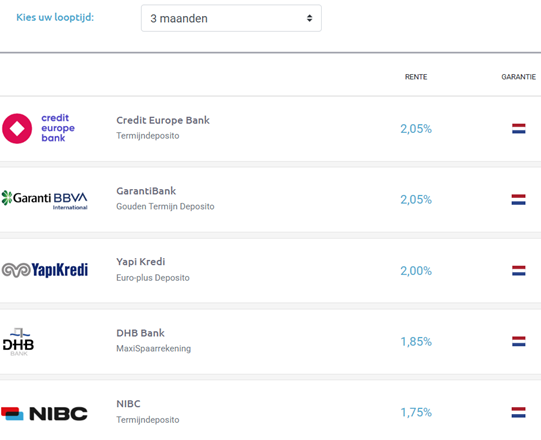Click the DHB Bank logo
541x440 pixels.
click(x=18, y=342)
